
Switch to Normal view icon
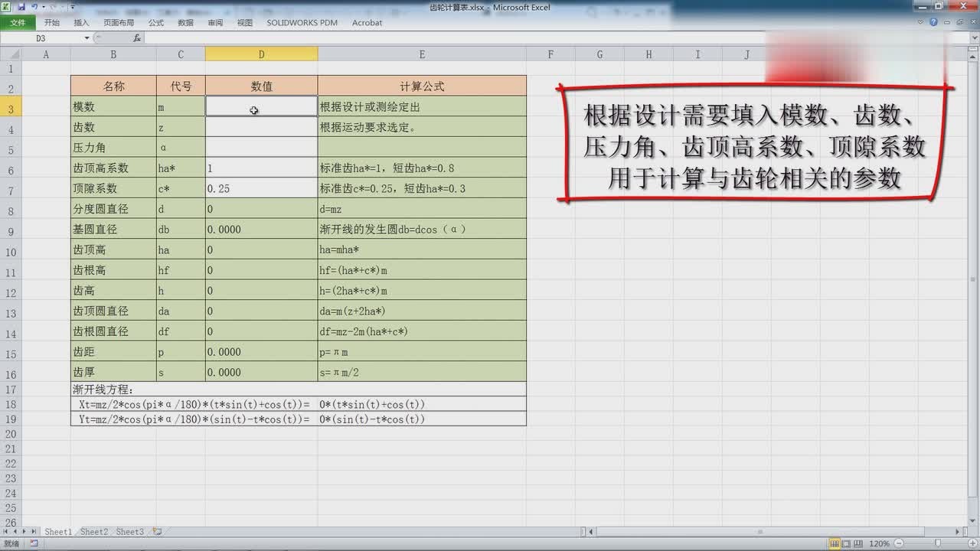tap(835, 543)
